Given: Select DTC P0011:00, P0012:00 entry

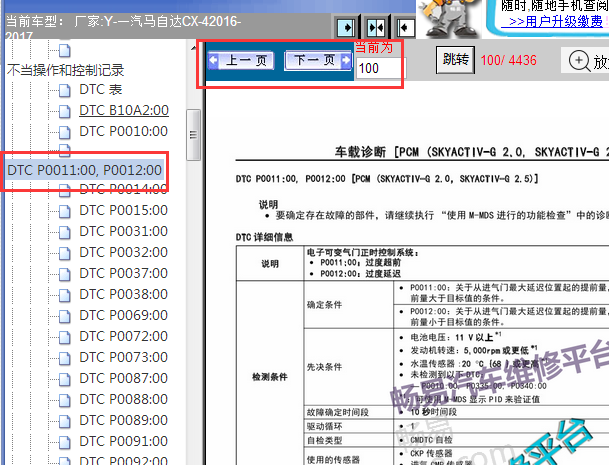Looking at the screenshot, I should click(x=85, y=170).
